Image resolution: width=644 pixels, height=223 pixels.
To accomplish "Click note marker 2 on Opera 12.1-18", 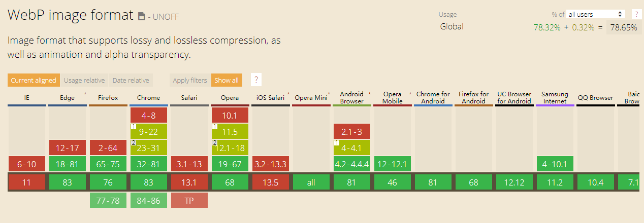I will point(214,143).
